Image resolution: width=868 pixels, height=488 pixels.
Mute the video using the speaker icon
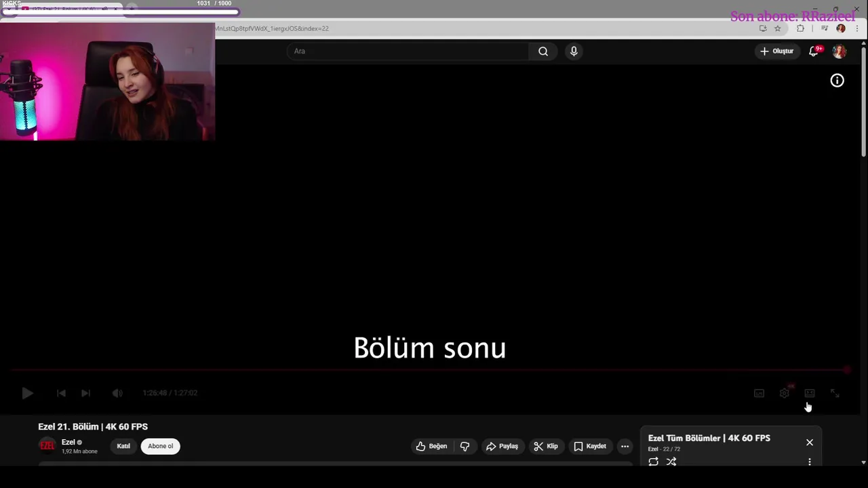[117, 393]
